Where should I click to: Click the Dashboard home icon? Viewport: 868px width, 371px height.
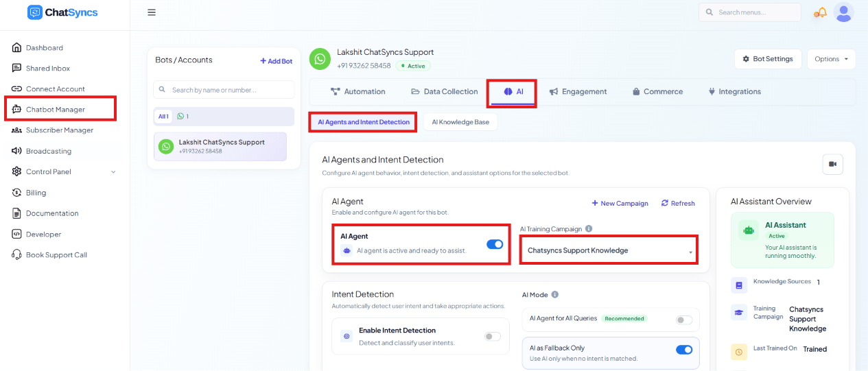16,47
